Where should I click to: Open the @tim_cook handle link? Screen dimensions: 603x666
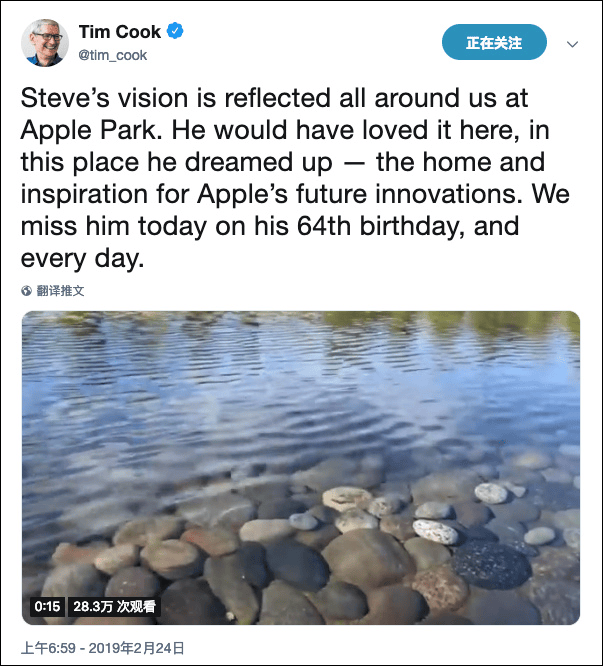point(112,56)
